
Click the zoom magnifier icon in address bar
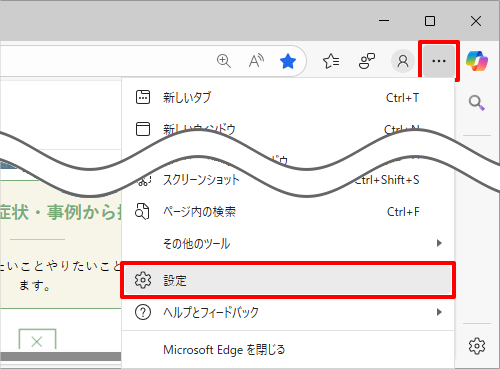(224, 61)
